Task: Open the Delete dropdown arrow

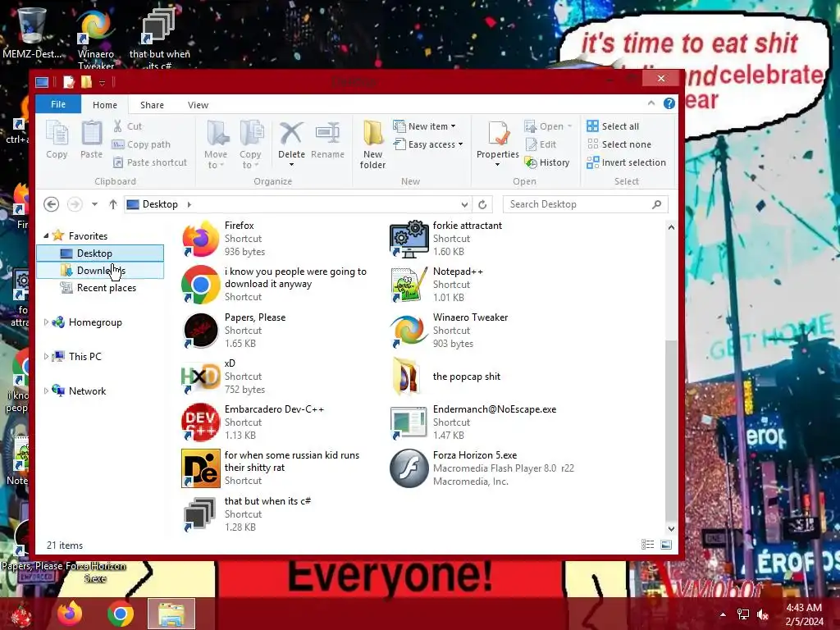Action: 291,165
